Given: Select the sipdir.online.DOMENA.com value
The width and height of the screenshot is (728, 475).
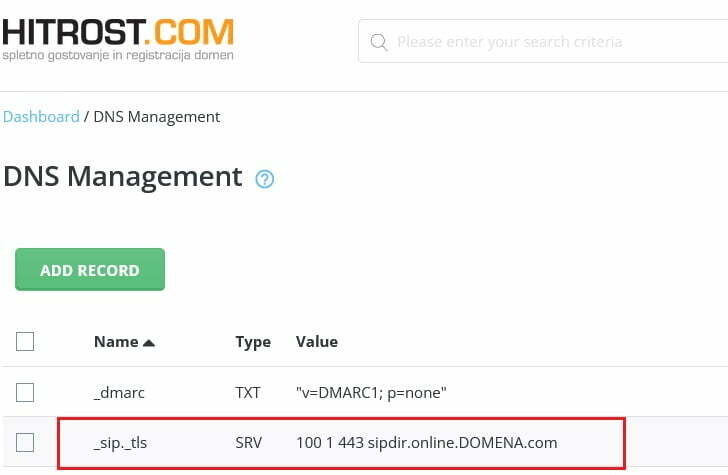Looking at the screenshot, I should pos(426,442).
